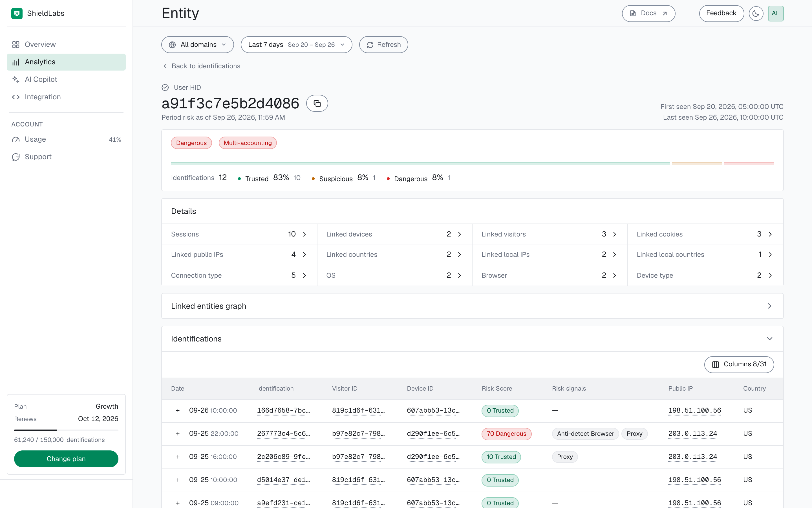812x508 pixels.
Task: Open identification 267773c4-5c6…
Action: click(x=283, y=434)
